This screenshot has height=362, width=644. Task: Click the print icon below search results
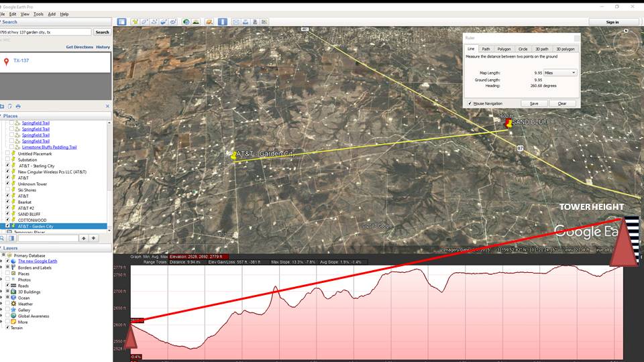(18, 107)
